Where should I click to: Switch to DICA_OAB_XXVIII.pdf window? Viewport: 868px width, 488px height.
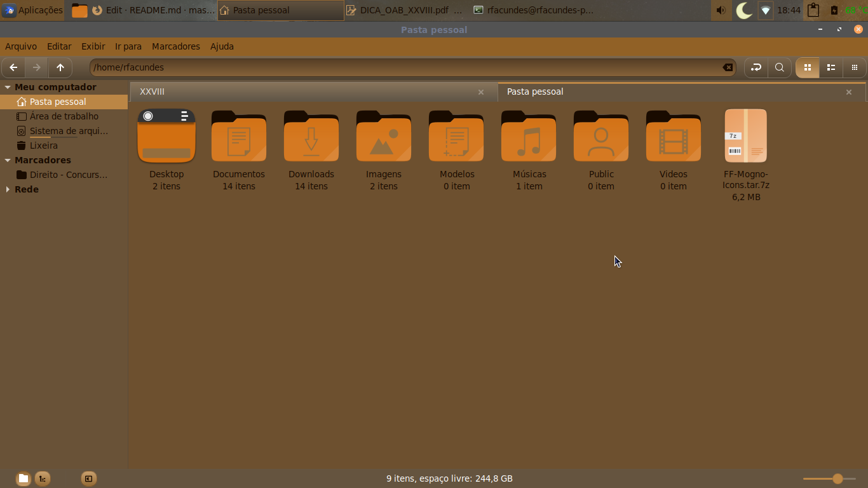pos(407,10)
